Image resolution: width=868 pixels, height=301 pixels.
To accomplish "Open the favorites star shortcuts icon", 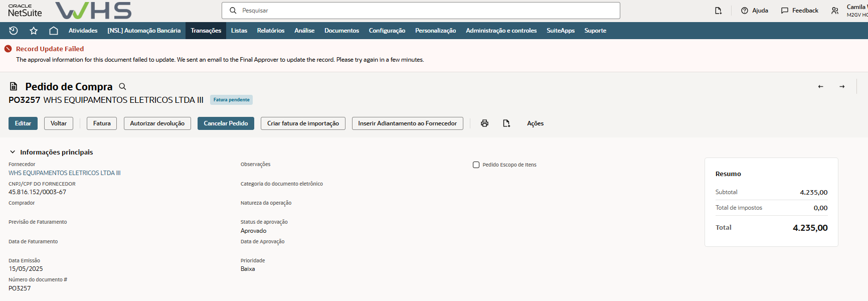I will tap(34, 31).
